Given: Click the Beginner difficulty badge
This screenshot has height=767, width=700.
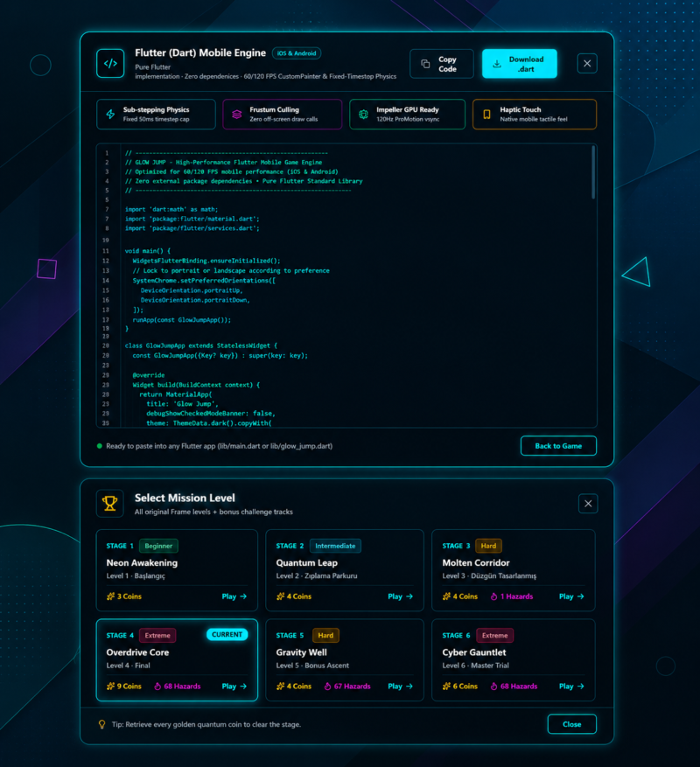Looking at the screenshot, I should 158,546.
